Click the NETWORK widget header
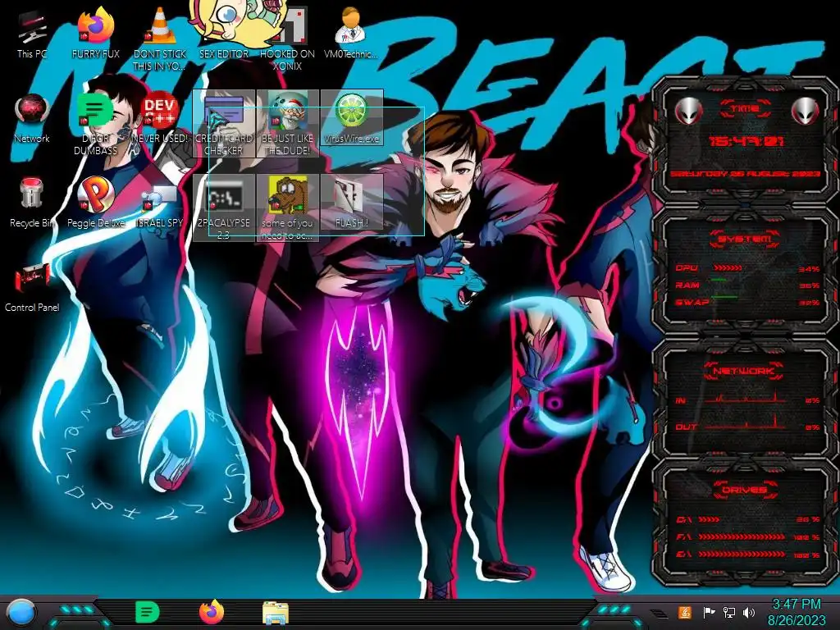The image size is (840, 630). (x=744, y=371)
